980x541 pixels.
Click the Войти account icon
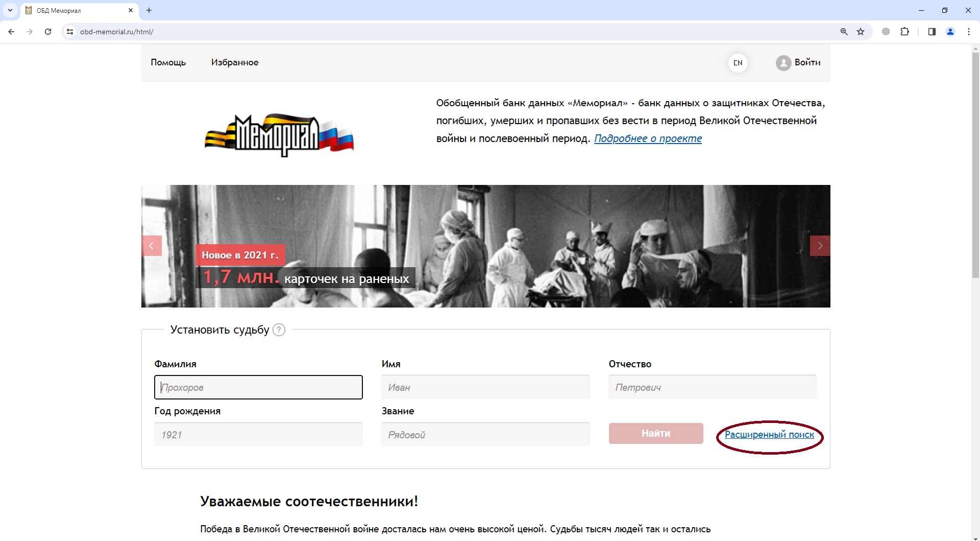coord(784,62)
